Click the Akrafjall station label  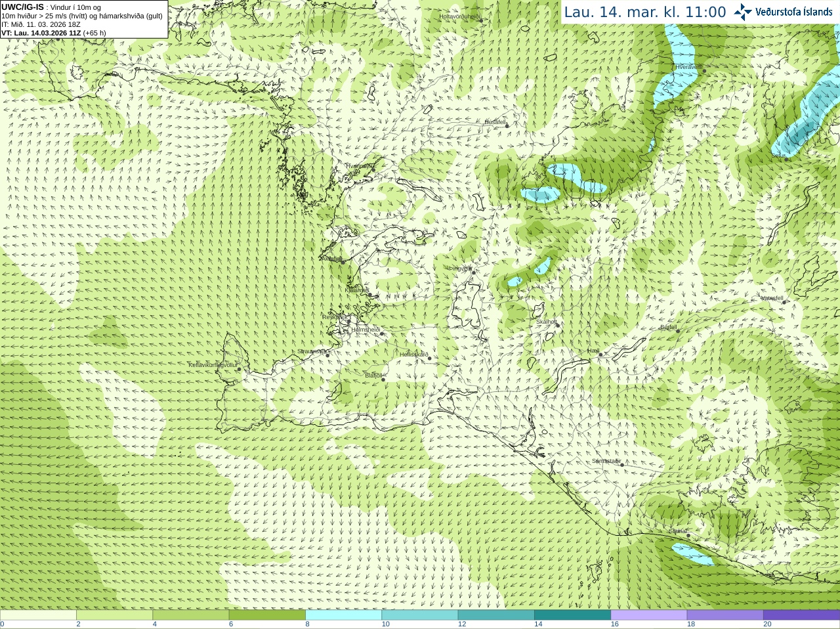click(x=333, y=259)
